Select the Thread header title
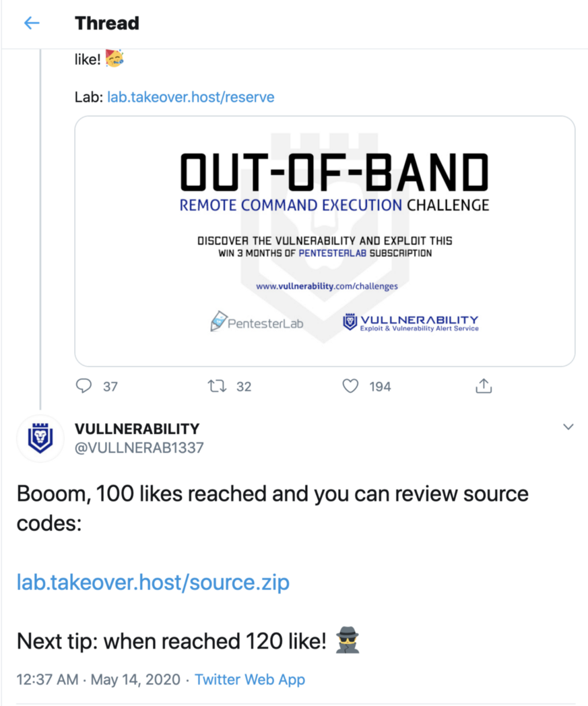Image resolution: width=588 pixels, height=706 pixels. tap(106, 22)
